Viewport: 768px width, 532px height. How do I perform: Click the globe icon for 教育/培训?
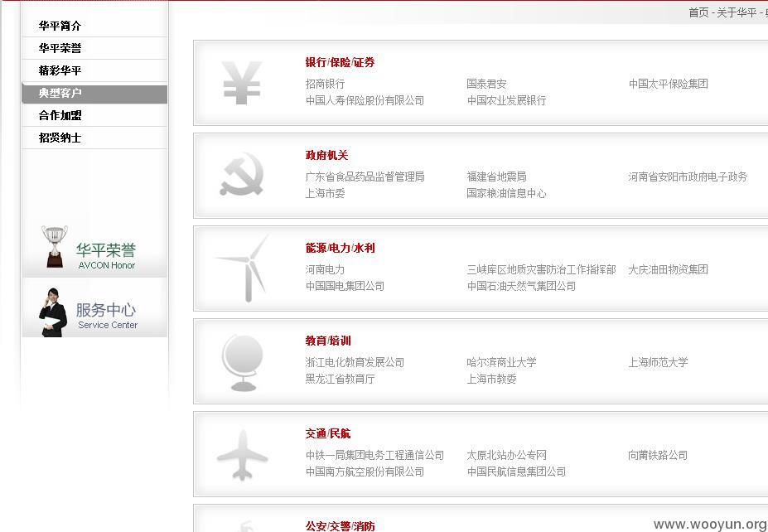(x=243, y=362)
